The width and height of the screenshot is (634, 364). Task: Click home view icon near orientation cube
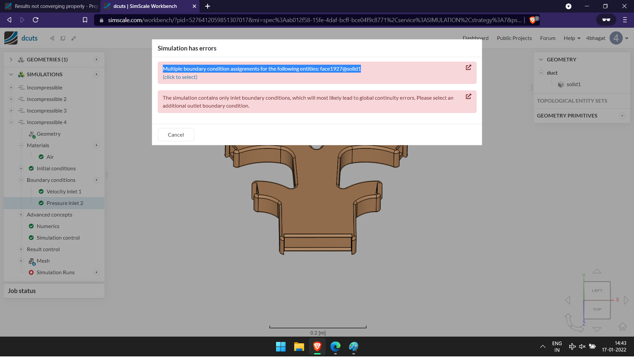point(622,327)
